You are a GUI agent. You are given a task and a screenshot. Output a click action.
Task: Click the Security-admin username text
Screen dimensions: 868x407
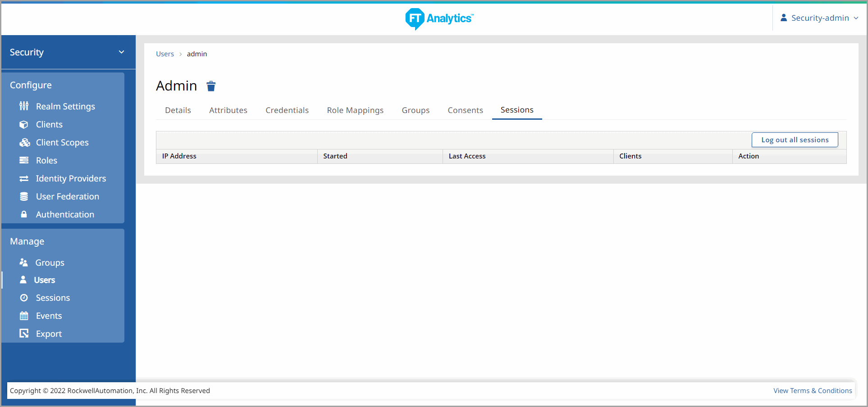coord(820,18)
